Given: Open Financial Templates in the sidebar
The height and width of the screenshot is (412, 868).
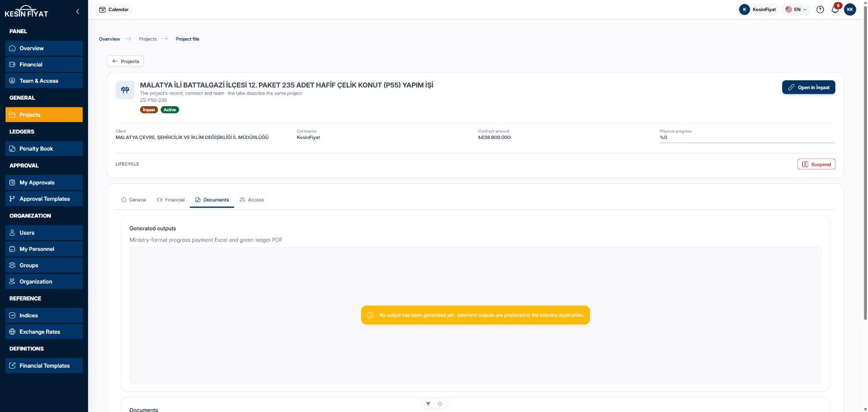Looking at the screenshot, I should (44, 365).
